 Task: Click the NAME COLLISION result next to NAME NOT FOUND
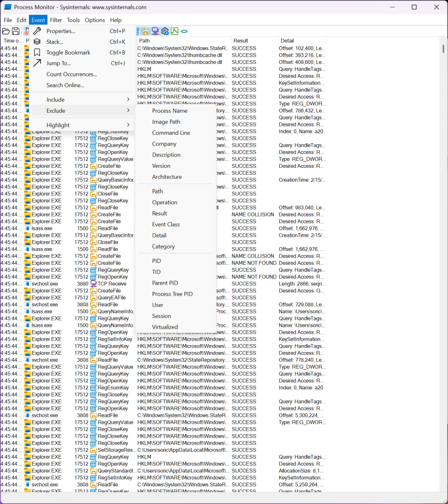pos(253,256)
